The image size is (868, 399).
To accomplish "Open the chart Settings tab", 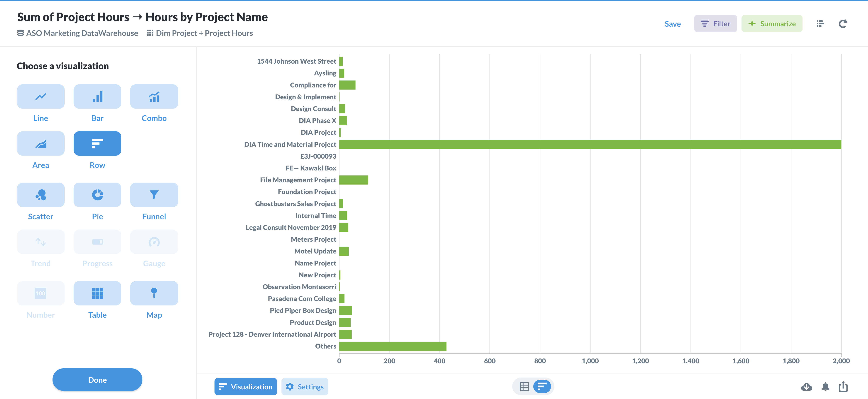I will (x=305, y=387).
